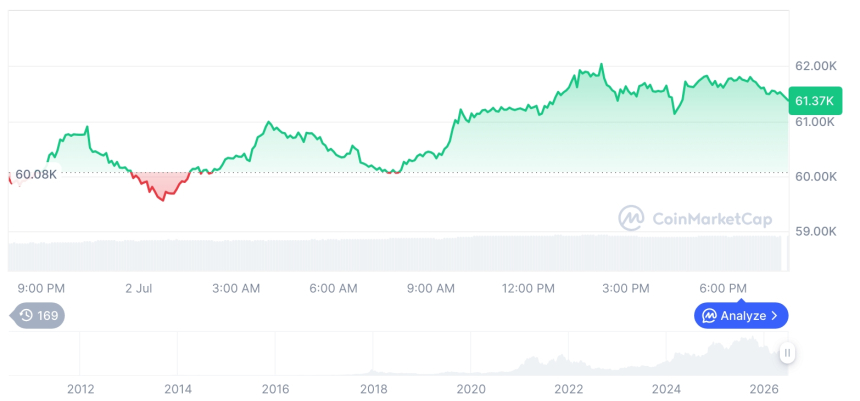This screenshot has width=860, height=401.
Task: Click the Analyze button label
Action: (743, 316)
